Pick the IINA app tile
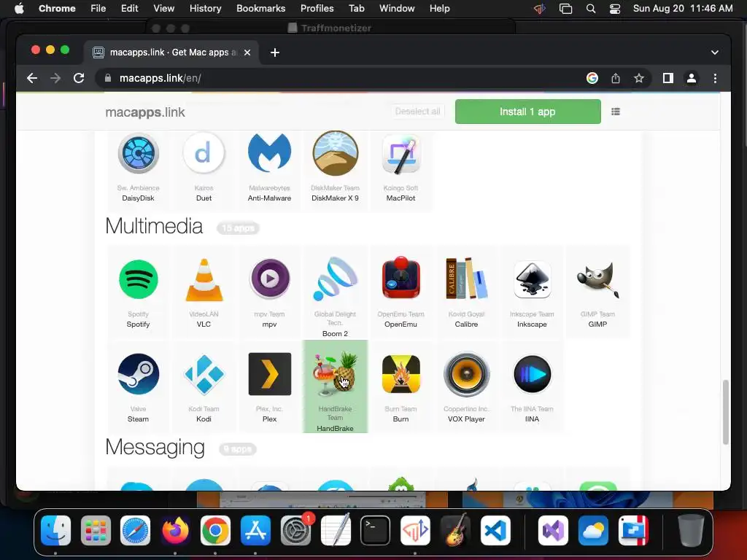The image size is (747, 560). coord(532,386)
